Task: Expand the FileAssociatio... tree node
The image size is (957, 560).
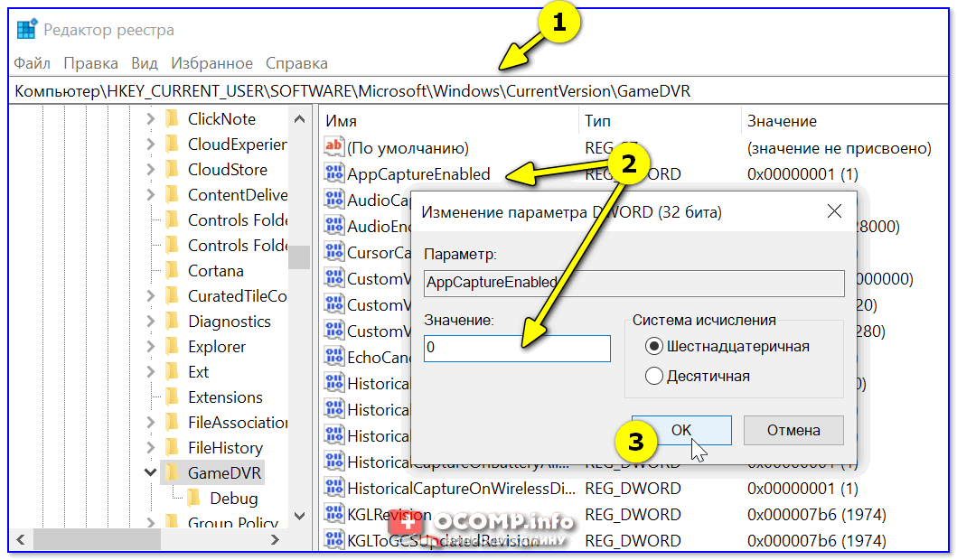Action: click(x=150, y=422)
